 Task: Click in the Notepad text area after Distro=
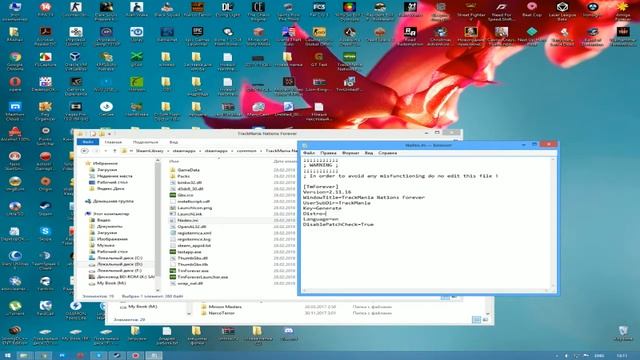327,213
